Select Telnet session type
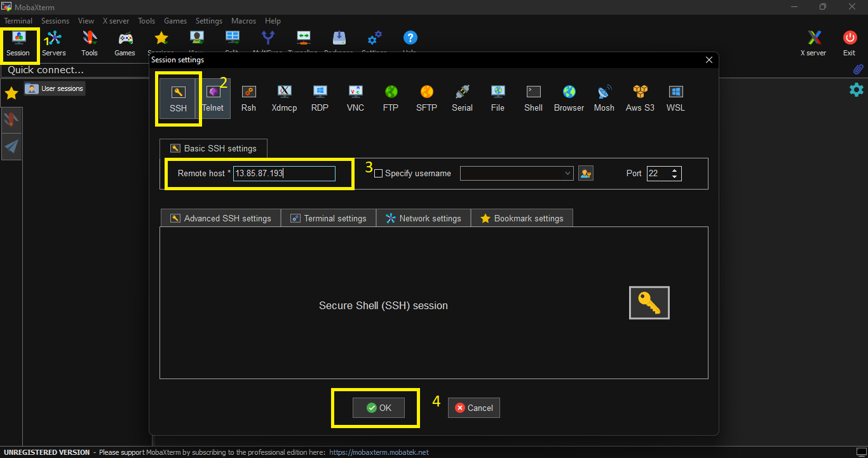 tap(213, 99)
